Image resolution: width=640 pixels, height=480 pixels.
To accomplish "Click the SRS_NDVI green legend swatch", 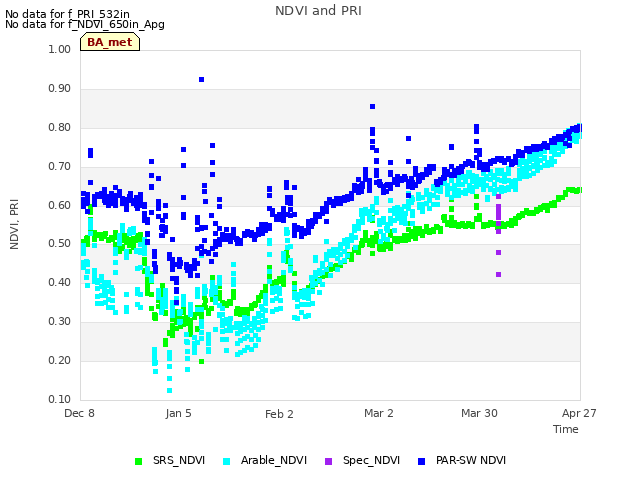I will 138,461.
